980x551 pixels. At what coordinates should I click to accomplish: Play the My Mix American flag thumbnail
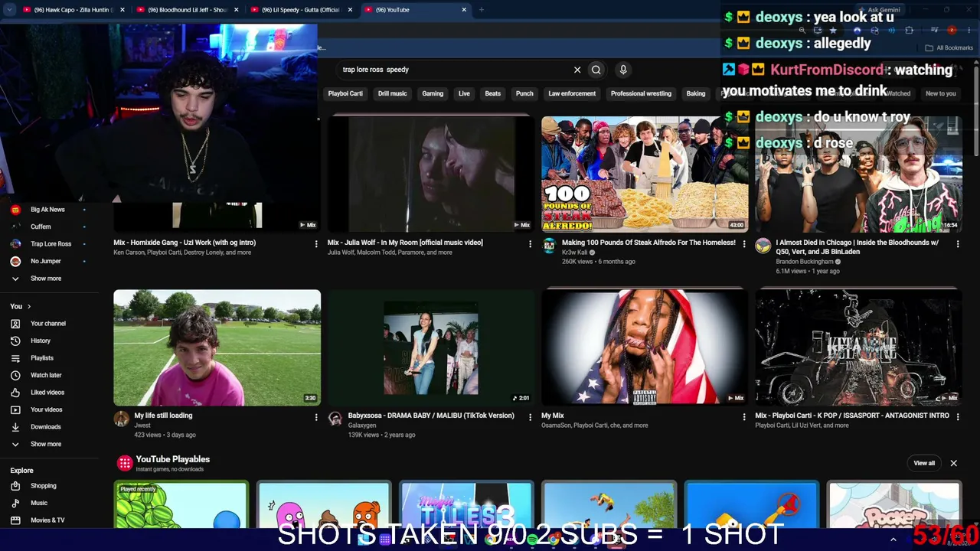pyautogui.click(x=645, y=347)
